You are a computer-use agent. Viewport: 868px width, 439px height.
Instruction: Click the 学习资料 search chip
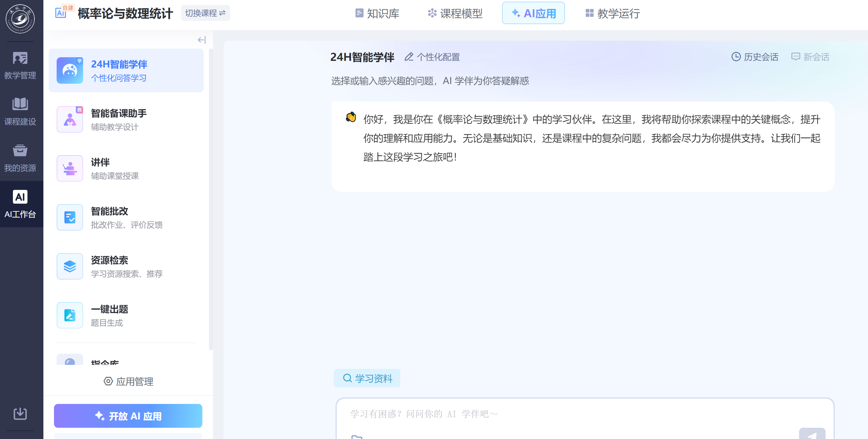[367, 378]
